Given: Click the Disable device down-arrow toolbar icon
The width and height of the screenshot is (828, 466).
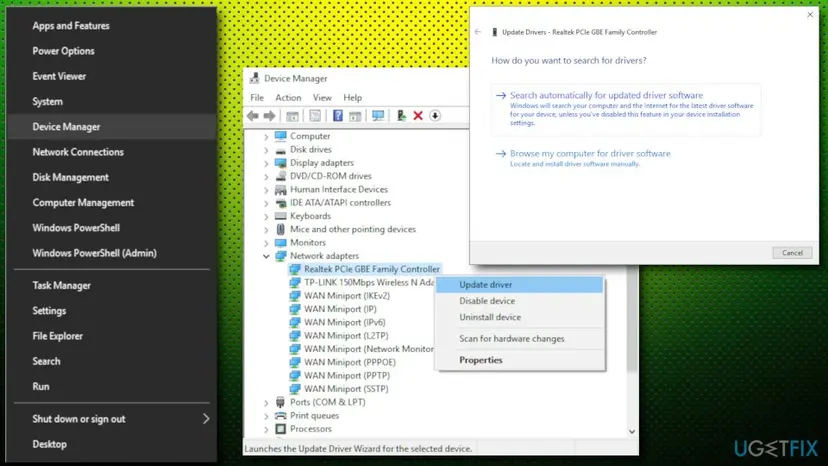Looking at the screenshot, I should coord(435,116).
